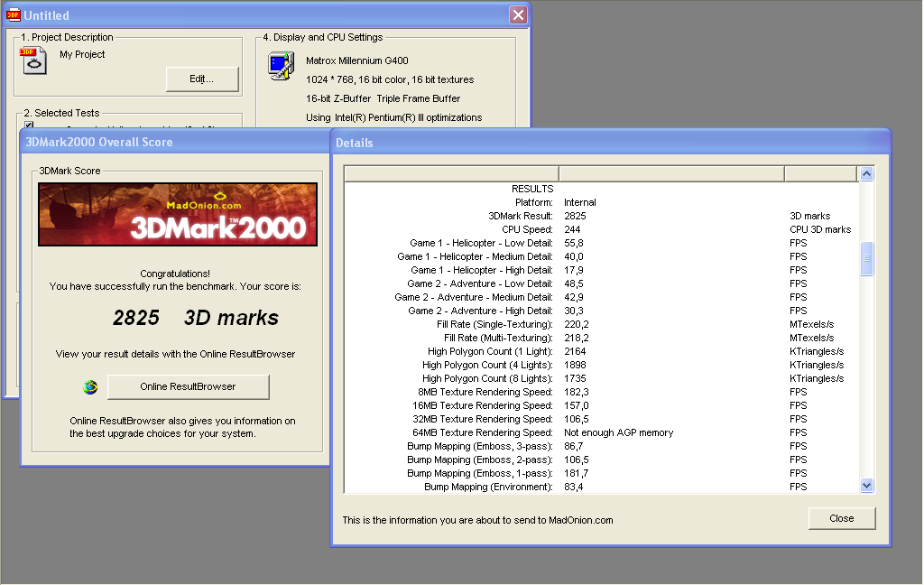Click the Platform: Internal value
The width and height of the screenshot is (924, 585).
click(x=580, y=202)
